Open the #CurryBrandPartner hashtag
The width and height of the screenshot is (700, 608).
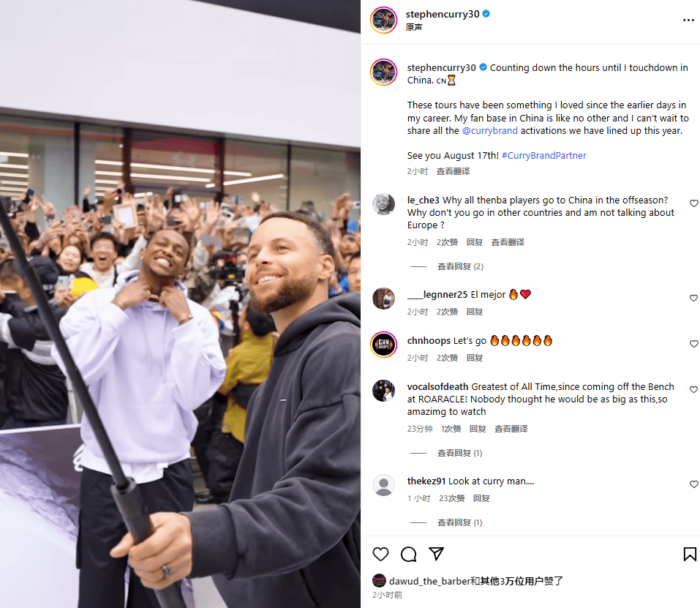coord(543,155)
